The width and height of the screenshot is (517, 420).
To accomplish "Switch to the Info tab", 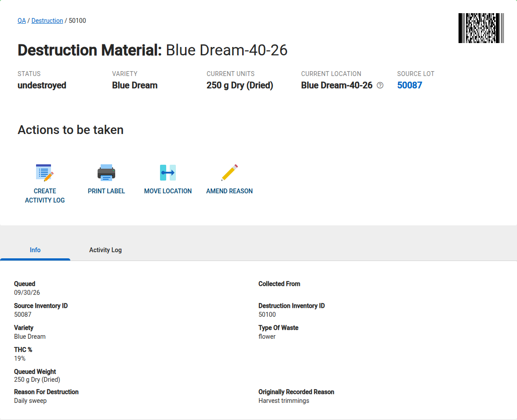I will point(35,250).
